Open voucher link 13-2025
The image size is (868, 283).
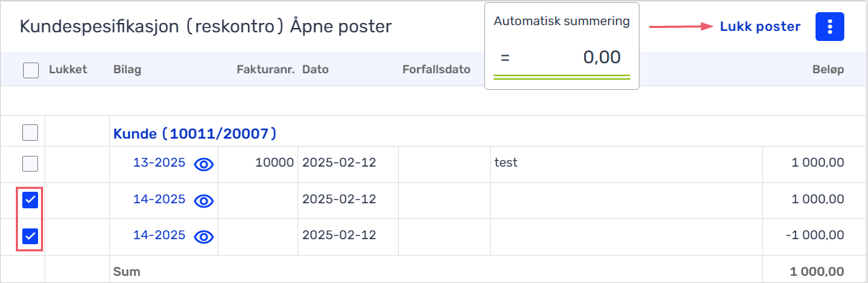[x=159, y=163]
